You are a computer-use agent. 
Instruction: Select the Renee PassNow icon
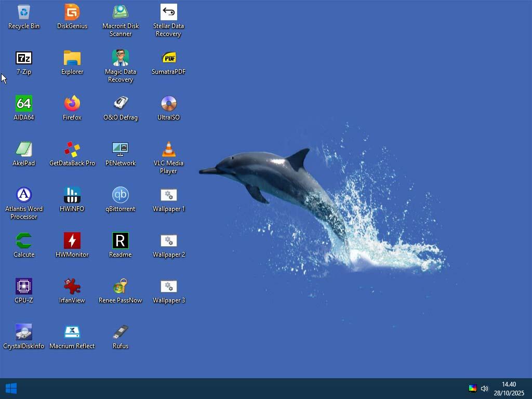pos(121,287)
